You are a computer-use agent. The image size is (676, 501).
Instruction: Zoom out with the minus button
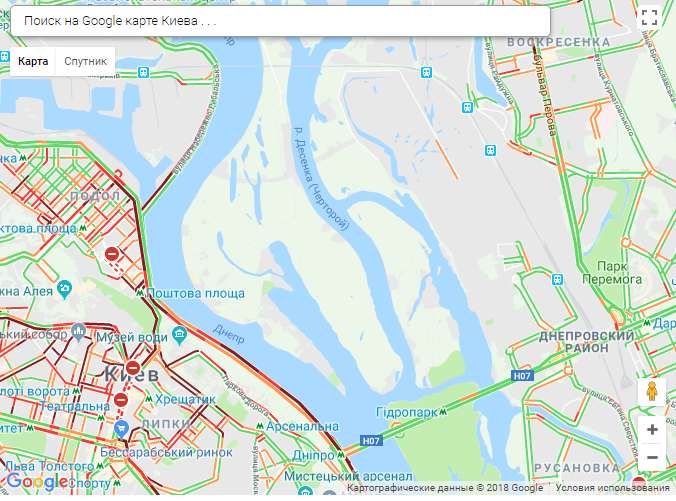coord(652,457)
